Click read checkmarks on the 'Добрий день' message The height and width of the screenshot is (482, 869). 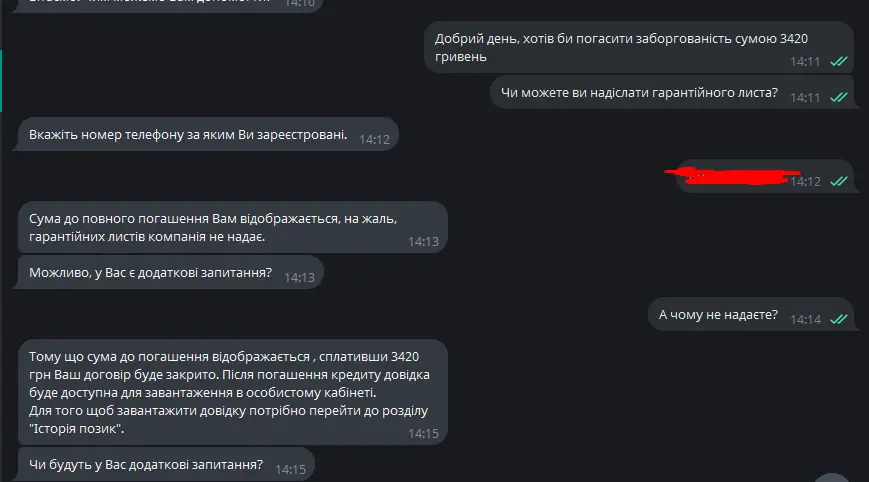point(839,61)
